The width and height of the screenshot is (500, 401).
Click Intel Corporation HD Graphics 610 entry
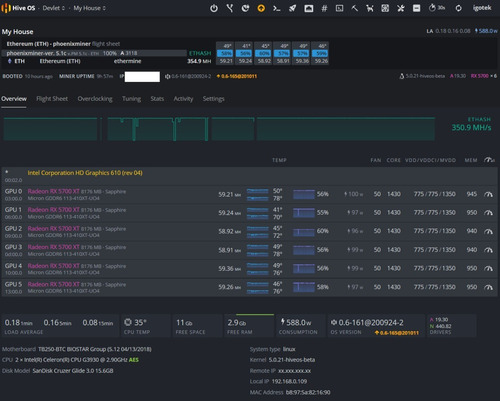tap(85, 173)
